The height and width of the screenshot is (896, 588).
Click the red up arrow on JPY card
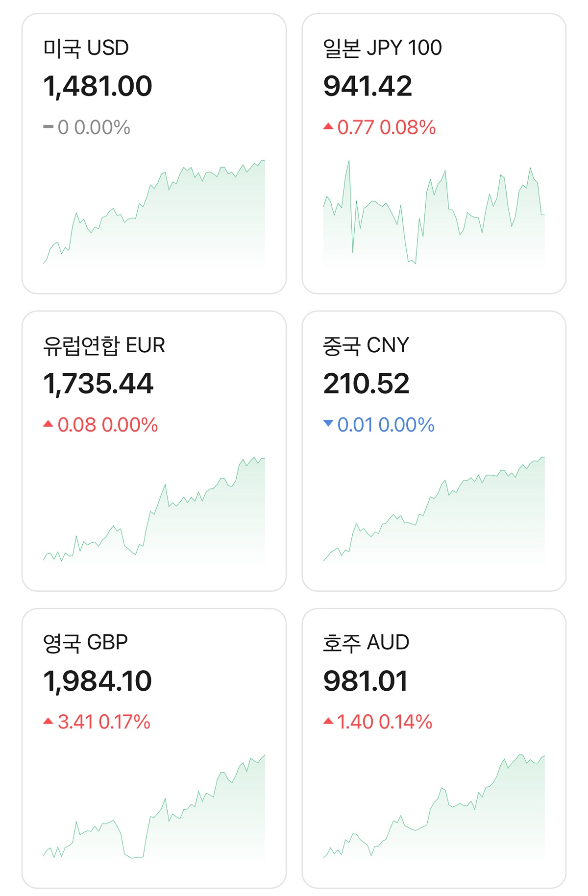pos(328,127)
